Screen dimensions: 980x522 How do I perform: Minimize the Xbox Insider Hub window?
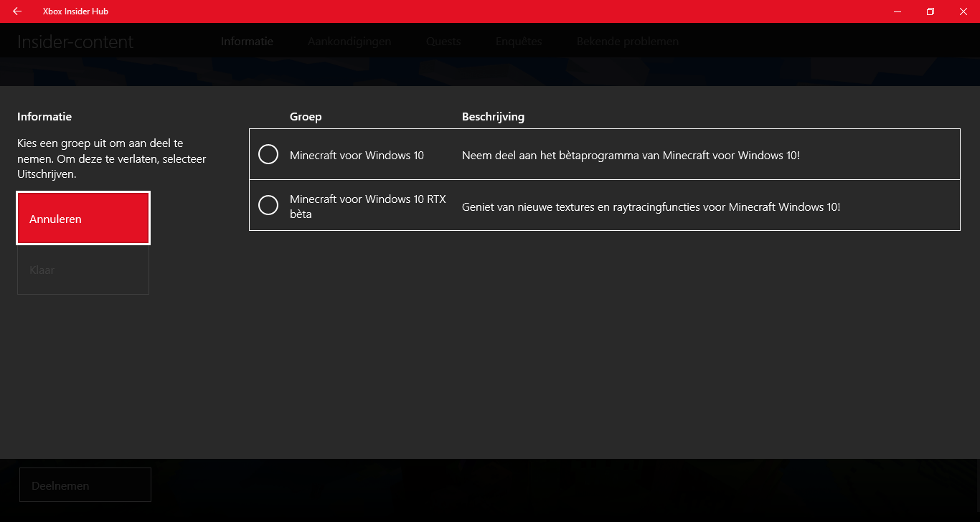pyautogui.click(x=897, y=11)
